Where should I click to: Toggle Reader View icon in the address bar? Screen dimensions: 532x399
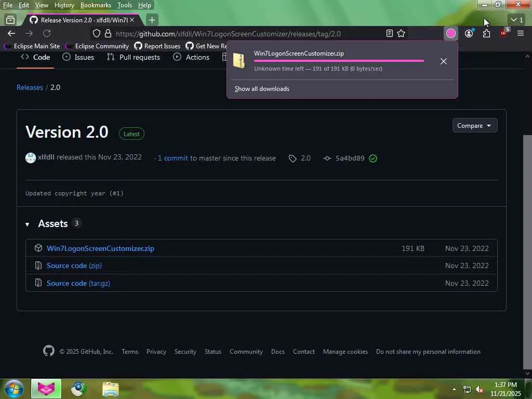[390, 33]
